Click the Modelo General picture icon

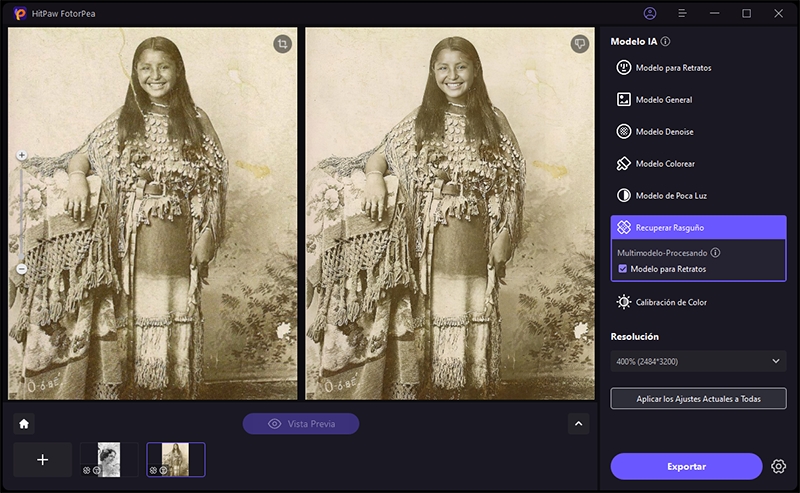click(x=623, y=100)
